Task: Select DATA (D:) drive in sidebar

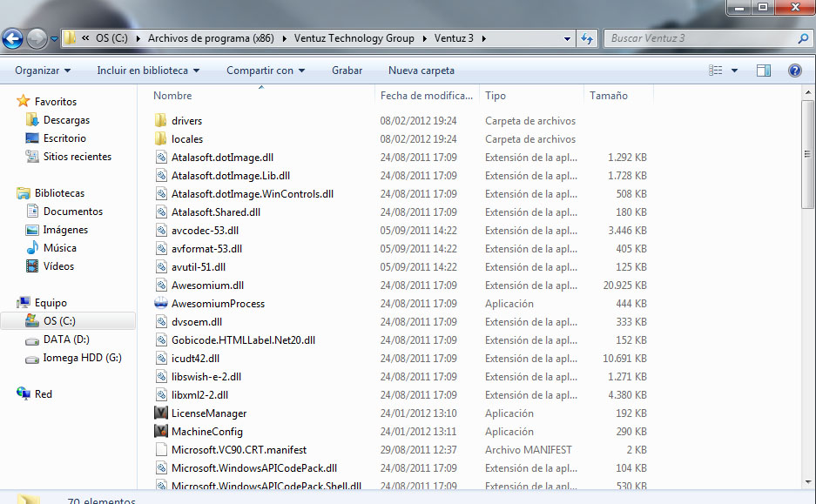Action: [x=66, y=339]
